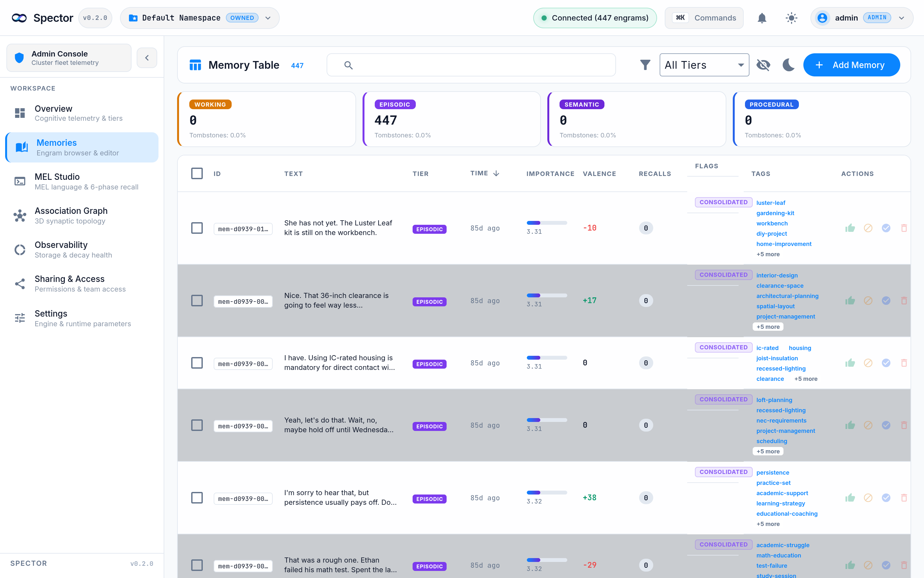Image resolution: width=924 pixels, height=578 pixels.
Task: Suppress the Ethan math test memory
Action: point(868,565)
